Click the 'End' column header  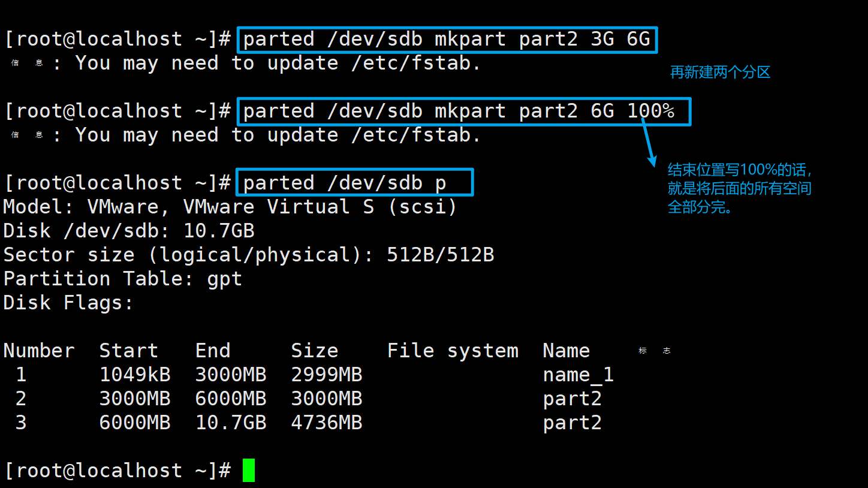(x=213, y=351)
